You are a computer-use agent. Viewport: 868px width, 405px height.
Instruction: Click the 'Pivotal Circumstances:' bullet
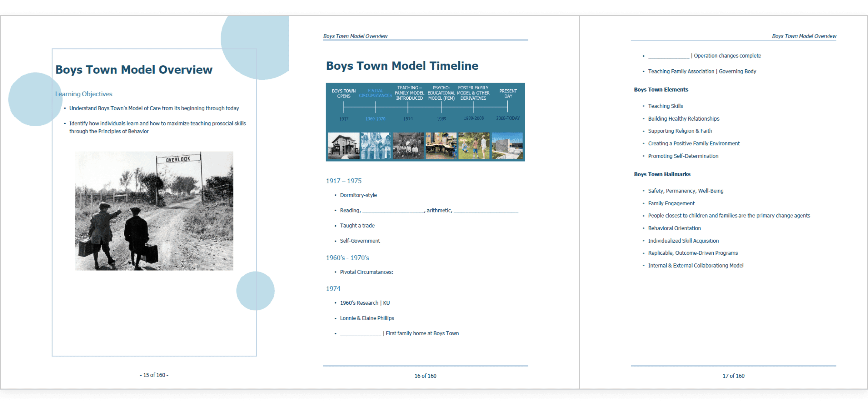click(366, 272)
